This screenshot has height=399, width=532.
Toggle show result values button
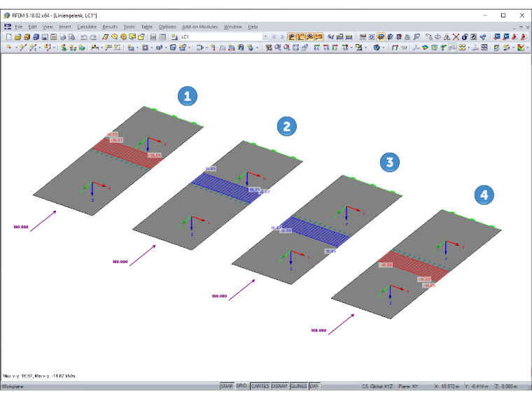[x=300, y=36]
